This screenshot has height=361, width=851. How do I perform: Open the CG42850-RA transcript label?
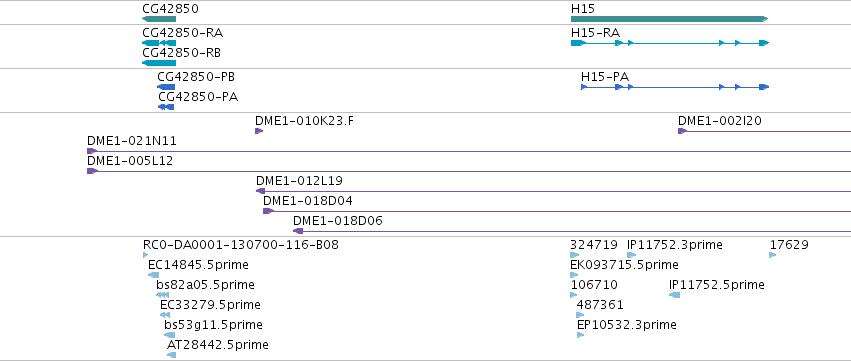(182, 33)
